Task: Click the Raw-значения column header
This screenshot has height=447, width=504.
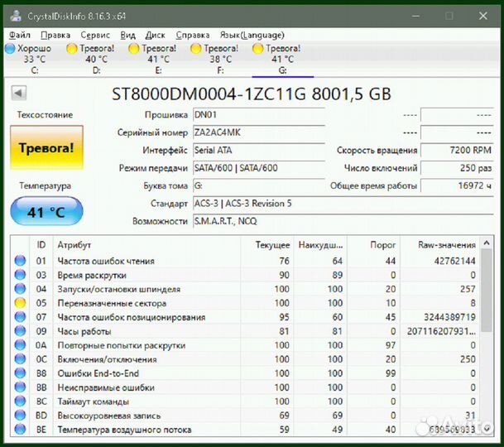Action: tap(439, 245)
